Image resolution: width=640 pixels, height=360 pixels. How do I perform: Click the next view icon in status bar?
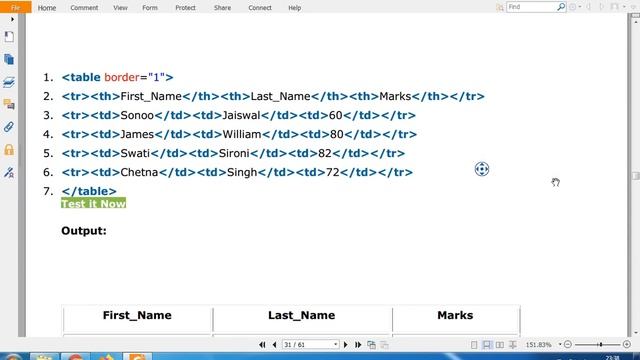click(x=384, y=345)
